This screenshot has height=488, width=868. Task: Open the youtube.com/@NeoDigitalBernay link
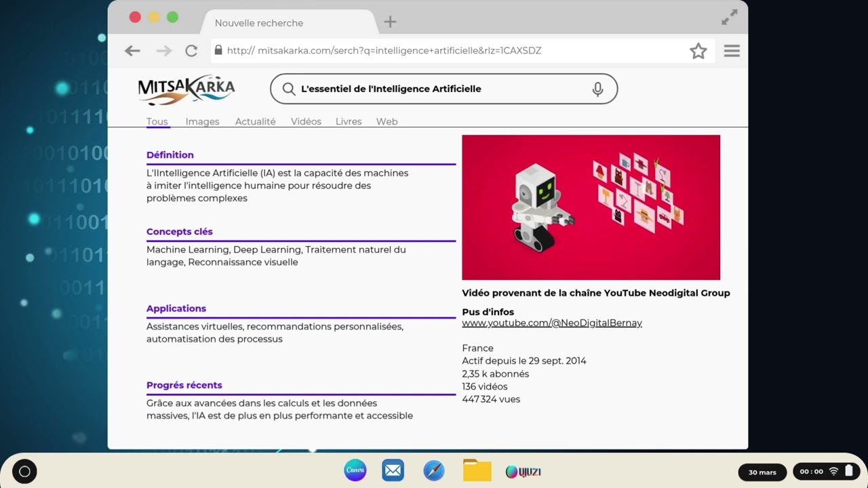click(552, 323)
